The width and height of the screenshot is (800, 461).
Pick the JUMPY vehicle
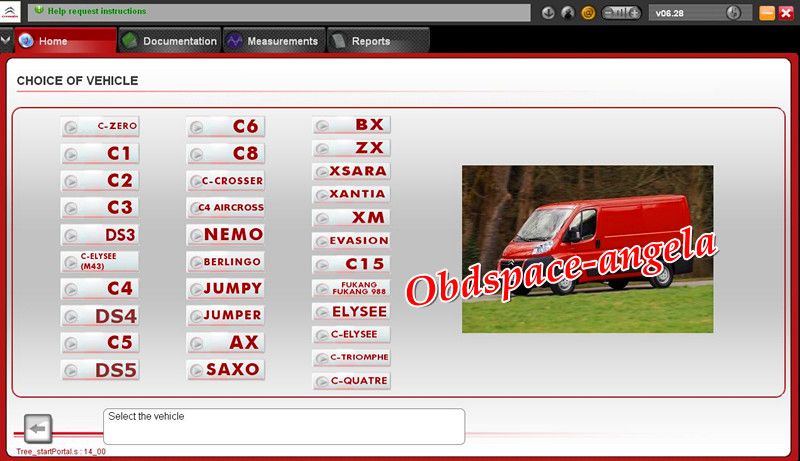[x=226, y=289]
